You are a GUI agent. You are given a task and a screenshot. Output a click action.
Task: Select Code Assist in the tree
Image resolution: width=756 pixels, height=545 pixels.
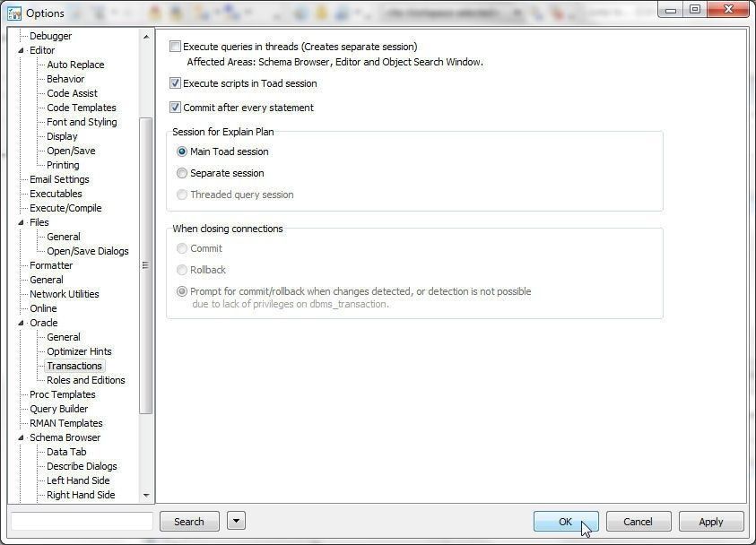[73, 93]
